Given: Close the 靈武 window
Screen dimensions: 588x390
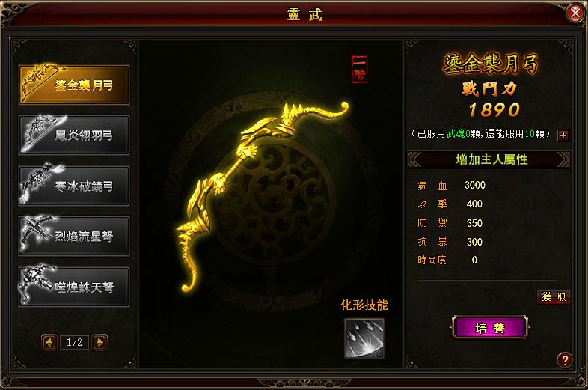Looking at the screenshot, I should point(575,13).
